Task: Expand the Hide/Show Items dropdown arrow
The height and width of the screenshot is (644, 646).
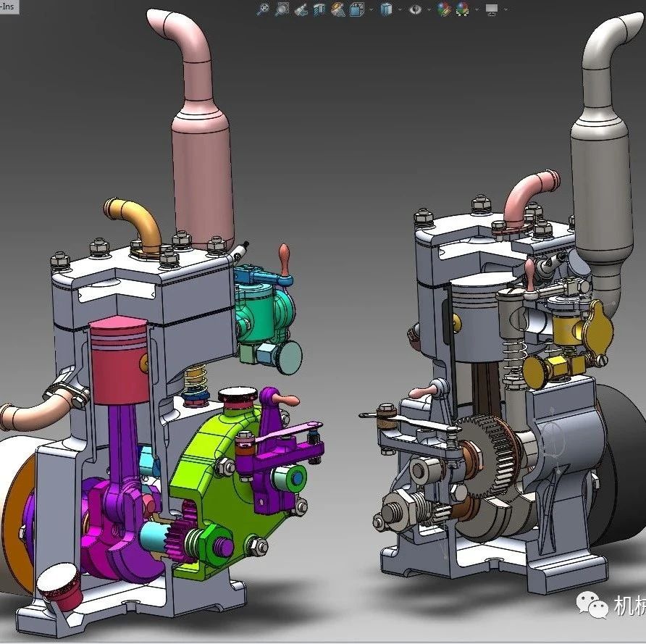Action: point(429,9)
